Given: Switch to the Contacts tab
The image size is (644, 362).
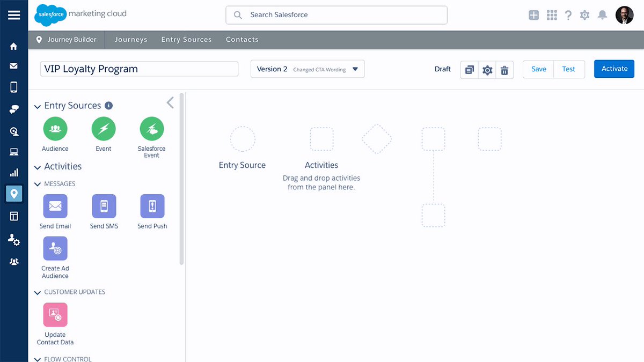Looking at the screenshot, I should (242, 40).
